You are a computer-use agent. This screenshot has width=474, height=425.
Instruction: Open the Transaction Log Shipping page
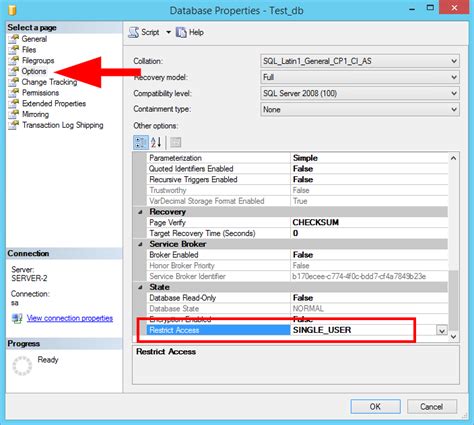(x=63, y=125)
